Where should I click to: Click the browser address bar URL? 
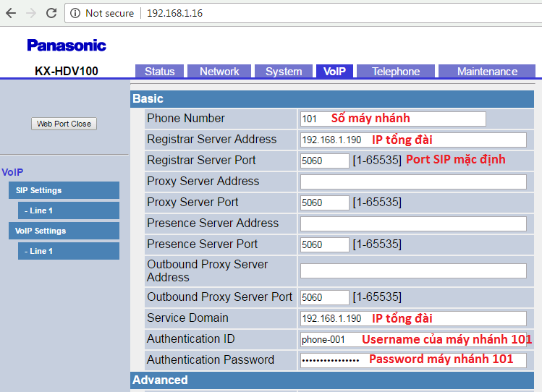point(174,13)
